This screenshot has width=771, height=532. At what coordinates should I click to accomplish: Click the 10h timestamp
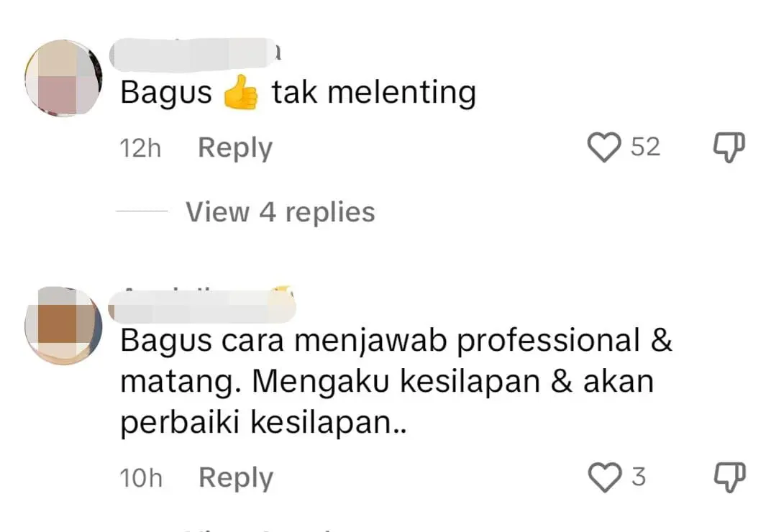tap(141, 478)
